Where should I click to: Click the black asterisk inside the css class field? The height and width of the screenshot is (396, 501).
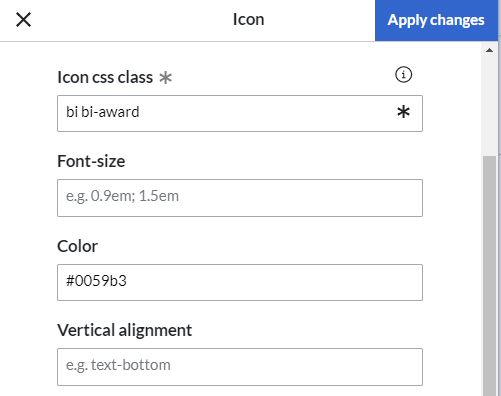[x=403, y=112]
